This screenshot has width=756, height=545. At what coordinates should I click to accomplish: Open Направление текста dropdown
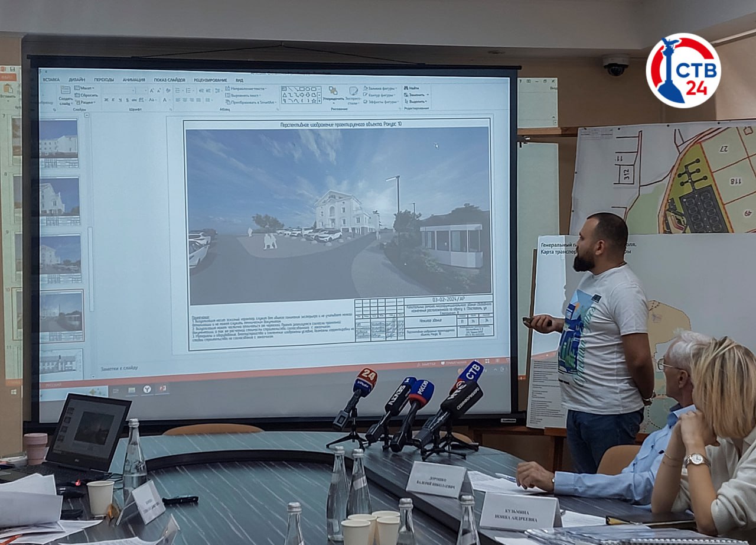[246, 89]
